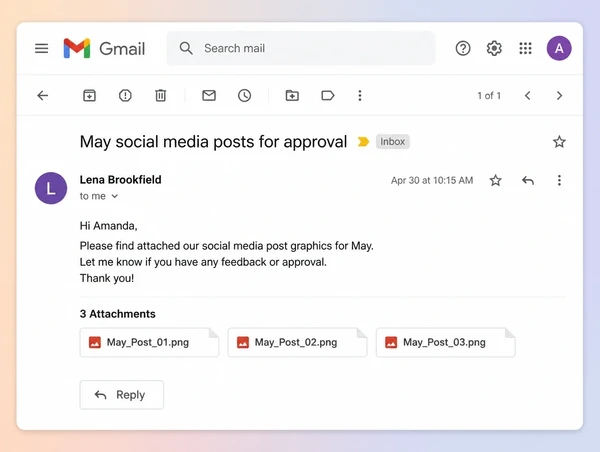Move email to a folder
The image size is (600, 452).
click(x=292, y=95)
